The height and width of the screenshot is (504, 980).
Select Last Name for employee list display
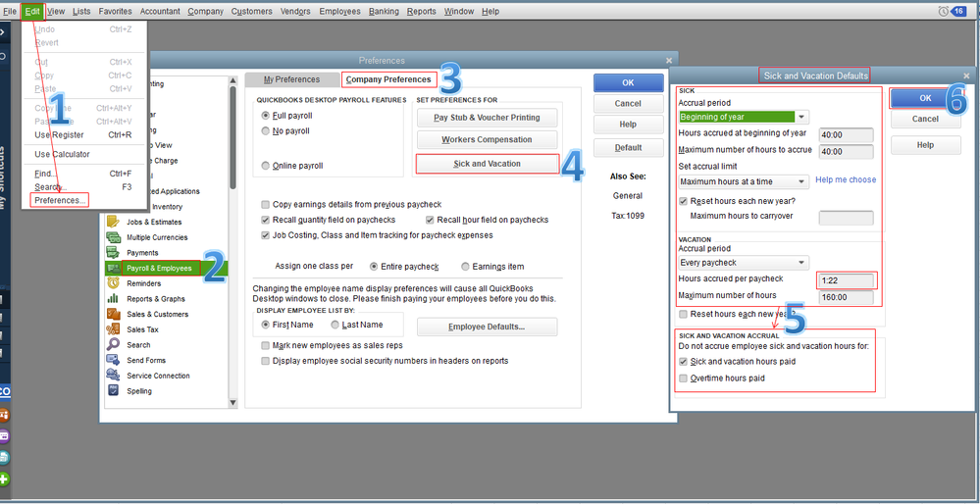click(x=335, y=325)
